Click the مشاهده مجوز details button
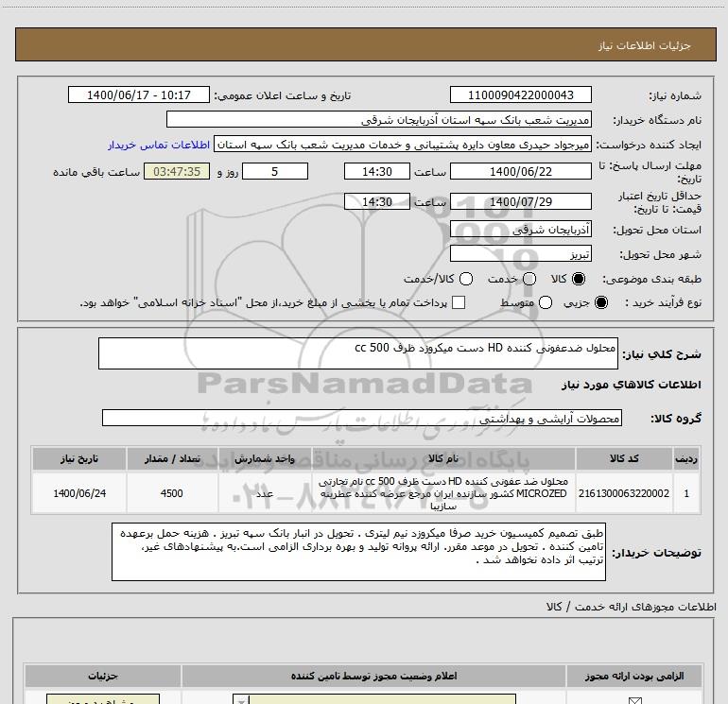728x704 pixels. (103, 699)
